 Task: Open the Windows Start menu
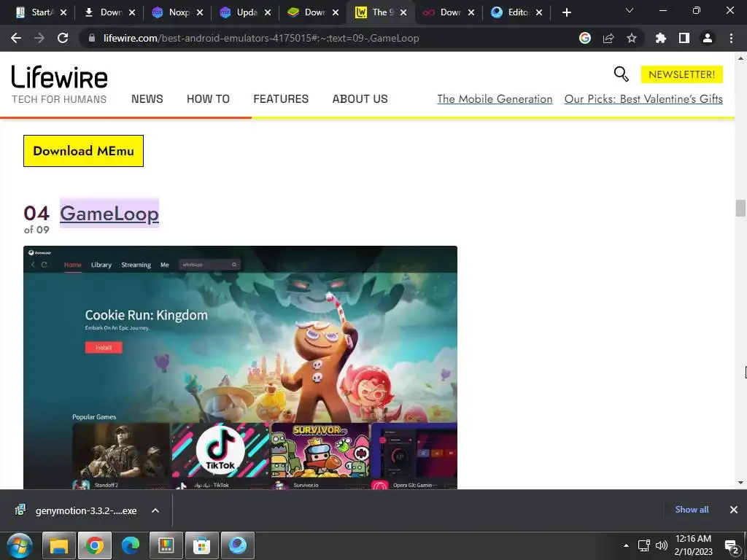[20, 545]
